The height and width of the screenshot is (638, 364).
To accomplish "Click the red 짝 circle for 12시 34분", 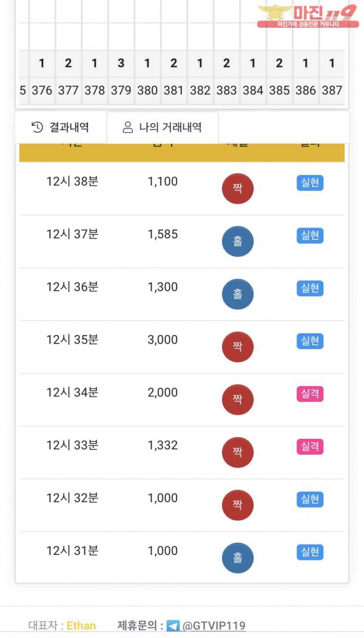I will 238,399.
